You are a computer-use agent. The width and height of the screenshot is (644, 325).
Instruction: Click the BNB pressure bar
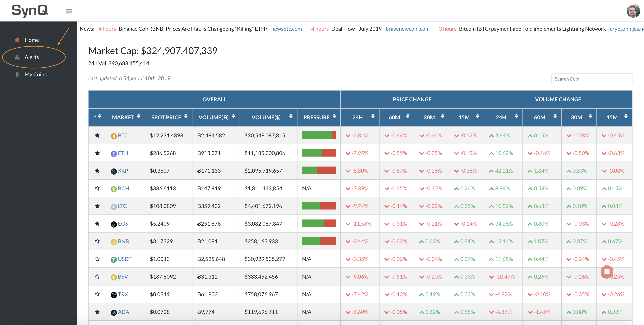click(319, 241)
